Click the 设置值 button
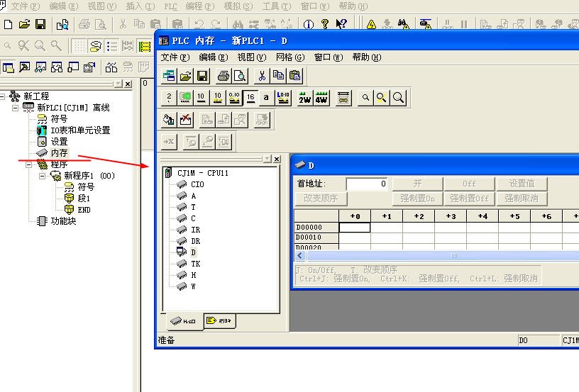This screenshot has width=579, height=392. point(521,184)
